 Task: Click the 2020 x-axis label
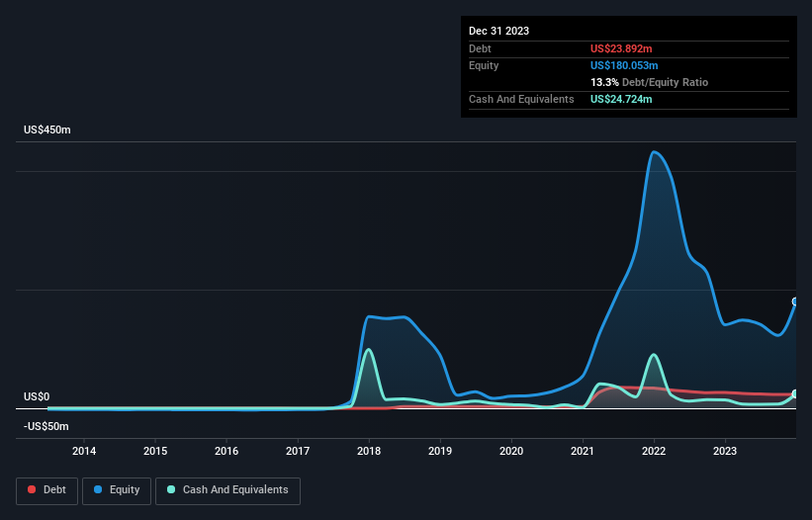click(x=511, y=451)
